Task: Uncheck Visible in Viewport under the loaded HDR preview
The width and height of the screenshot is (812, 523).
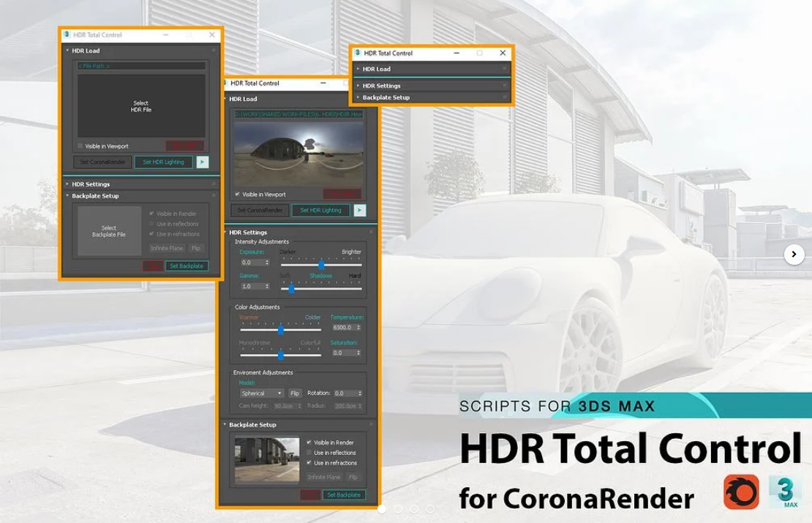Action: coord(237,194)
